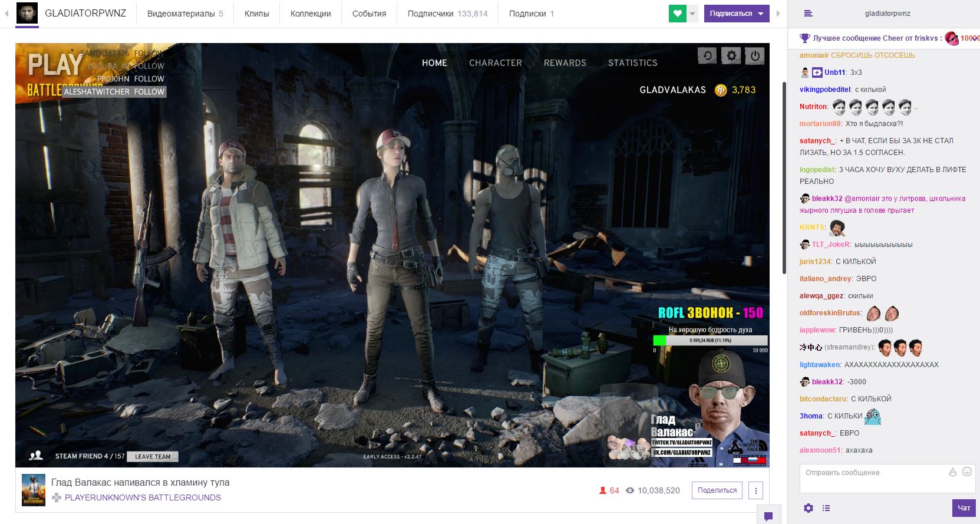Click the in-game power button icon

pyautogui.click(x=755, y=56)
